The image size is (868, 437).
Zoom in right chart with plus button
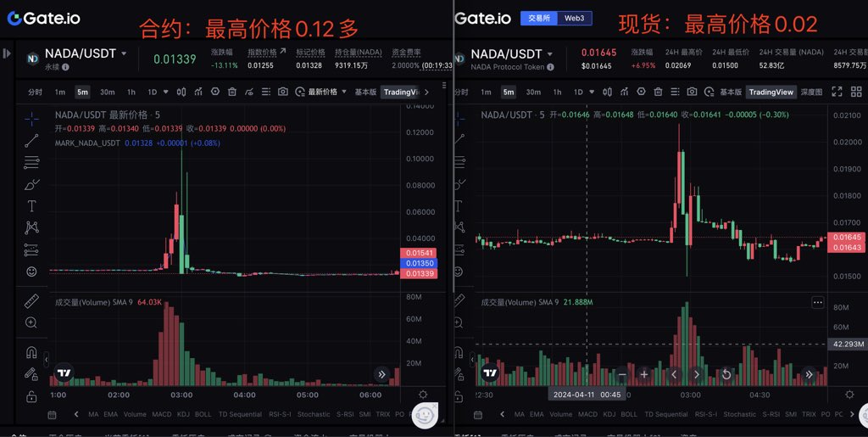[644, 374]
